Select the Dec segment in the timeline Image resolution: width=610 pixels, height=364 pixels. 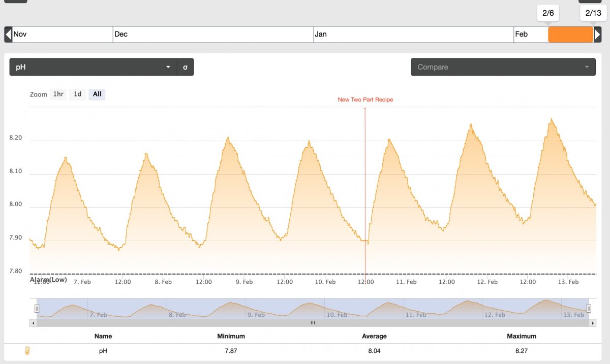coord(213,35)
